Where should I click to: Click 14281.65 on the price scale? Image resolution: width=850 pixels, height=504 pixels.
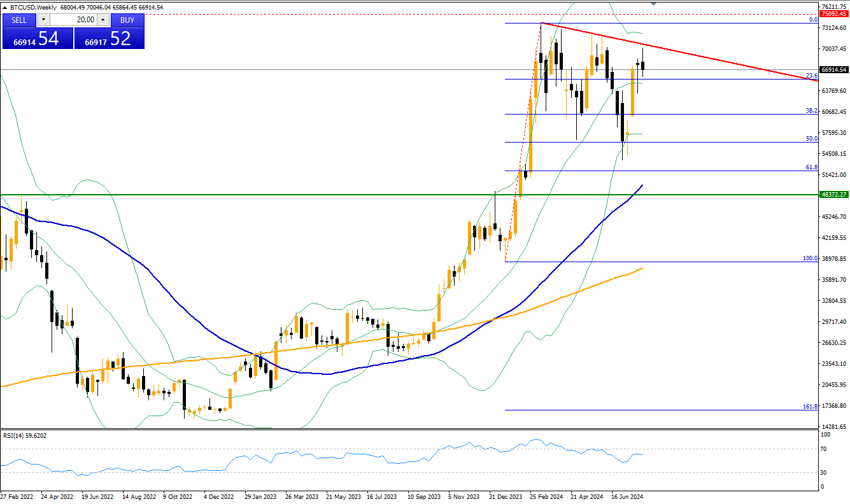[x=833, y=426]
